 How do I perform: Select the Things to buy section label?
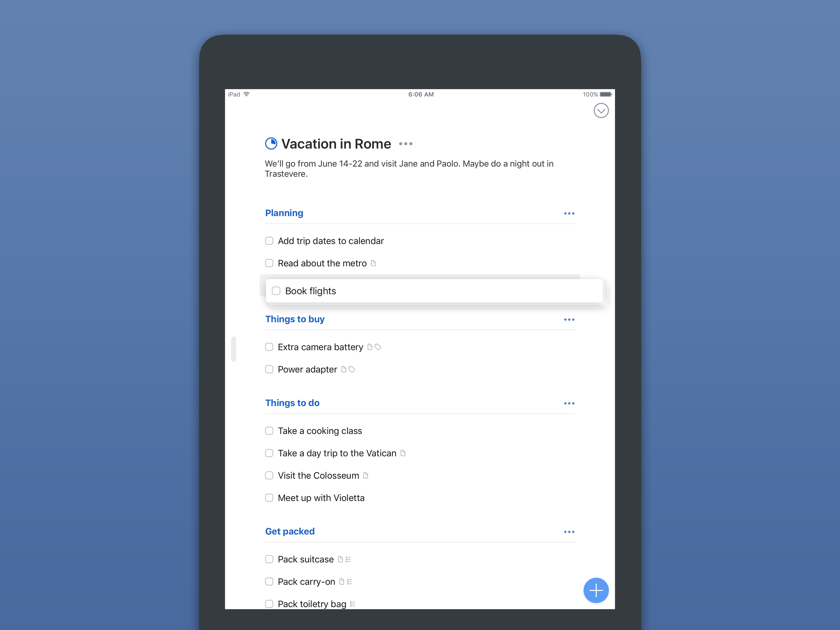coord(296,319)
